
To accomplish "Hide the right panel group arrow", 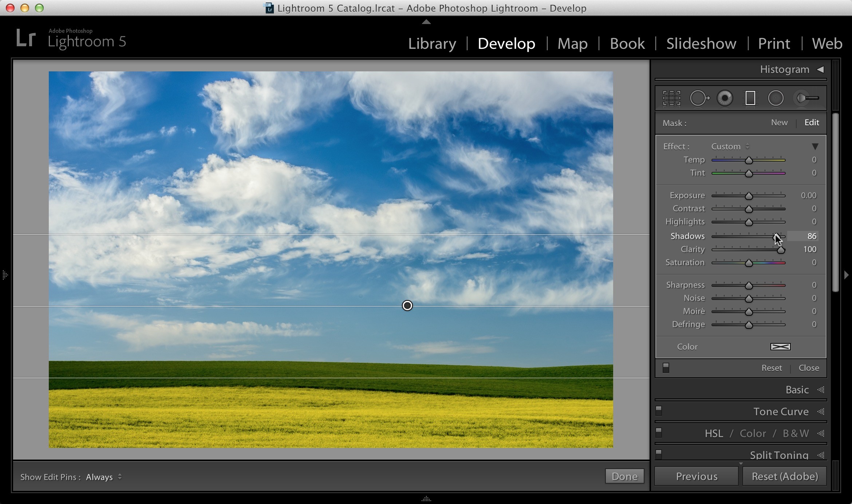I will [847, 275].
